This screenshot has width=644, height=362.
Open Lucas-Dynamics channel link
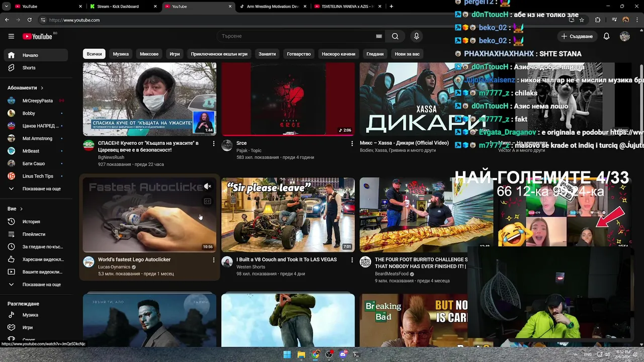click(x=114, y=267)
